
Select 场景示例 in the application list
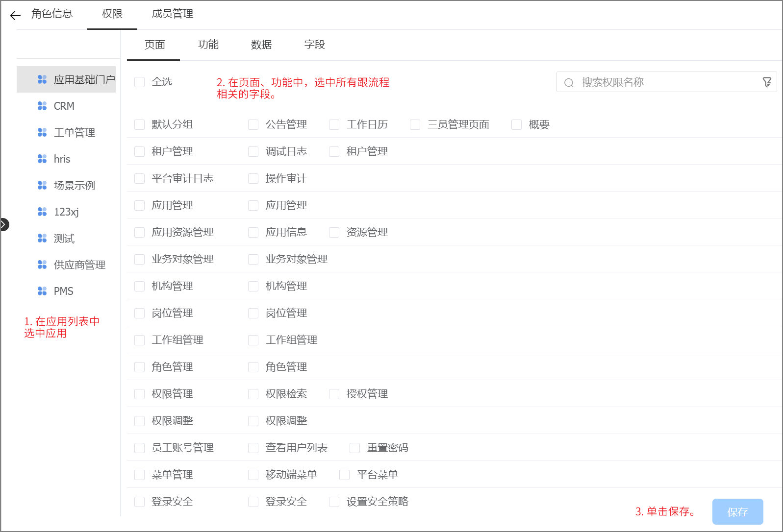[x=74, y=185]
